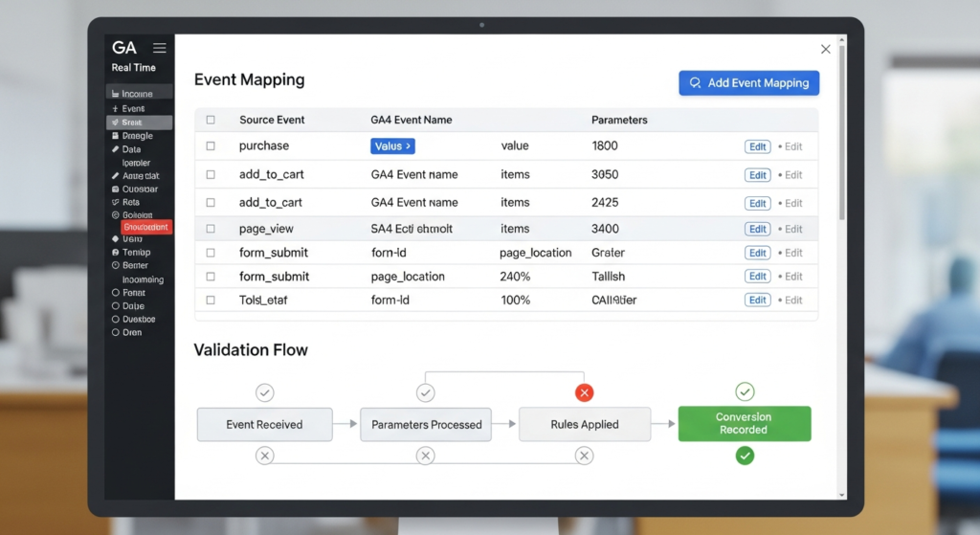This screenshot has width=980, height=535.
Task: Select the Dren circle option in sidebar
Action: (x=115, y=332)
